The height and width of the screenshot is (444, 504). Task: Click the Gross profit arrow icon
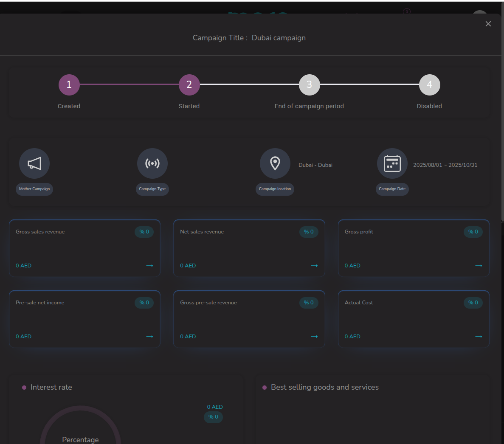479,266
